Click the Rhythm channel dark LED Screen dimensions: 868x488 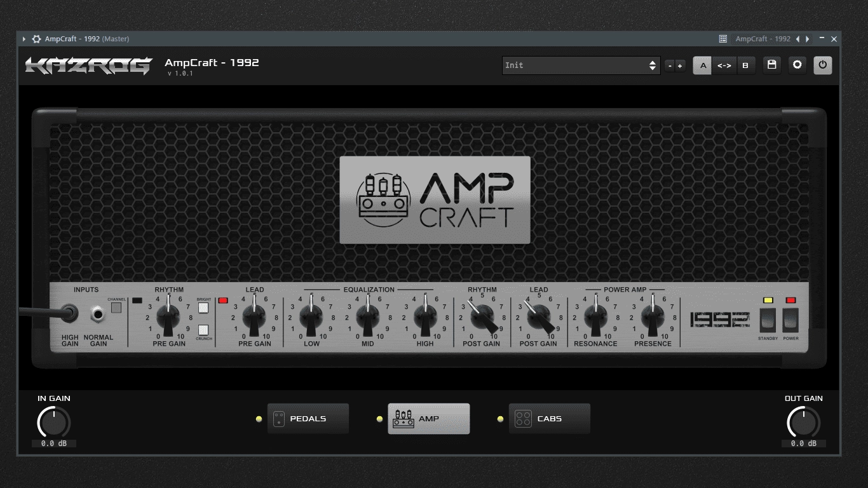137,300
